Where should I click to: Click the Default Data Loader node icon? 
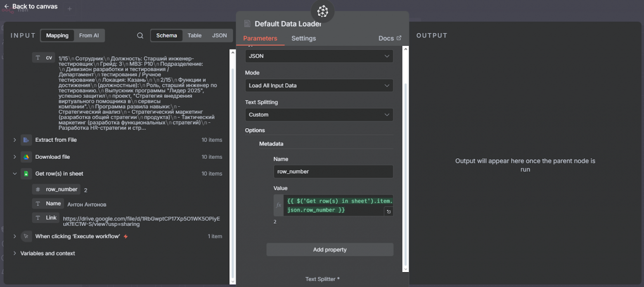[247, 24]
